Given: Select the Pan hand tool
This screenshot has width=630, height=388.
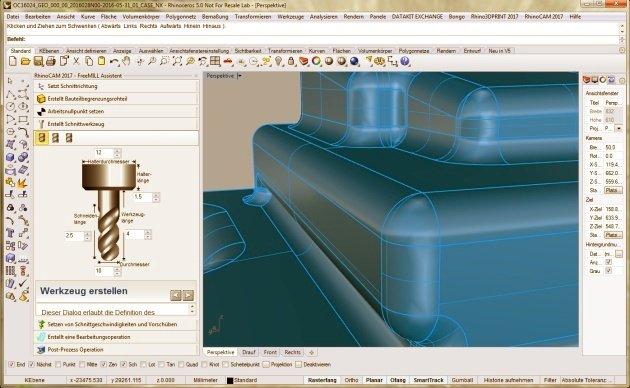Looking at the screenshot, I should (127, 61).
